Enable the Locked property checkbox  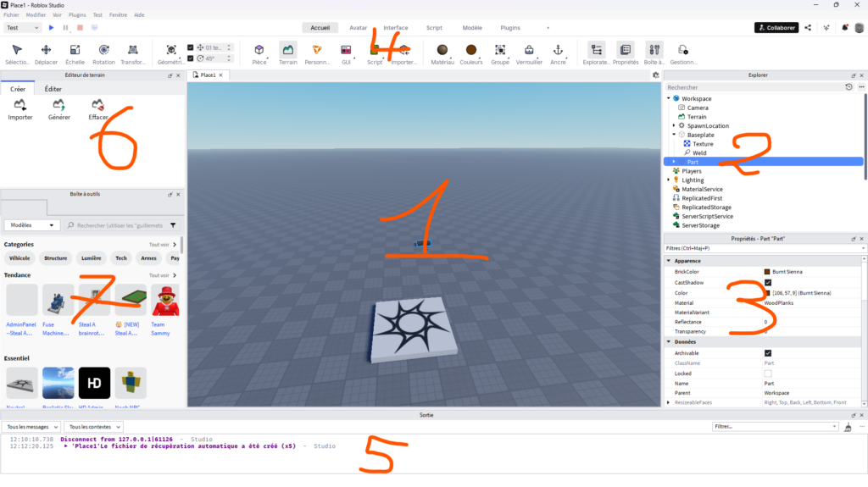click(x=768, y=373)
